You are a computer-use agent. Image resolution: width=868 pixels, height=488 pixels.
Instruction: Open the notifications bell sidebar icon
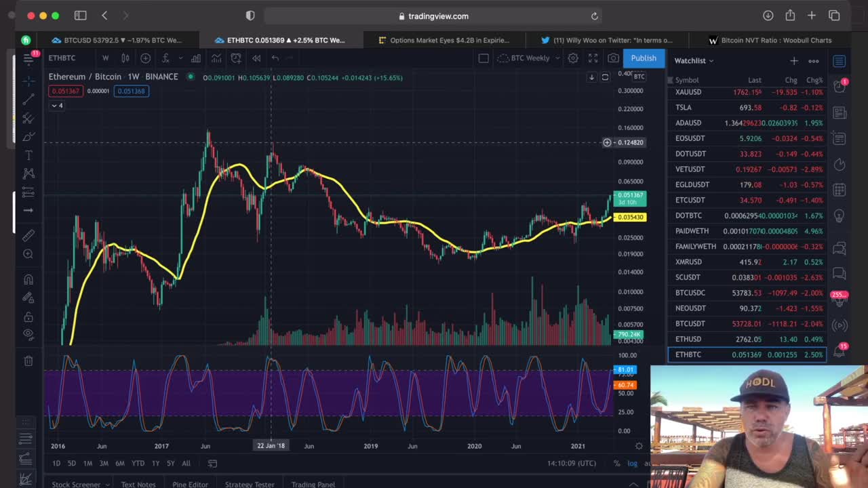tap(839, 351)
